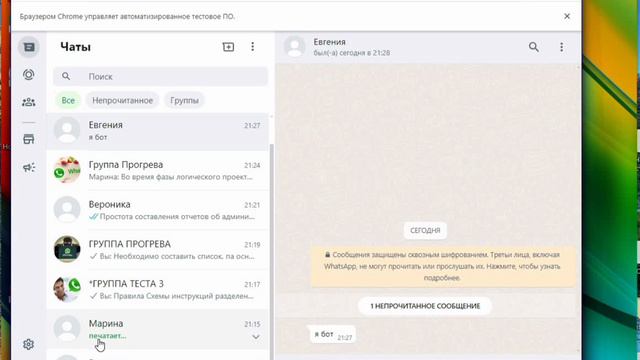Expand chevron on Марина chat row
640x360 pixels.
click(x=256, y=337)
